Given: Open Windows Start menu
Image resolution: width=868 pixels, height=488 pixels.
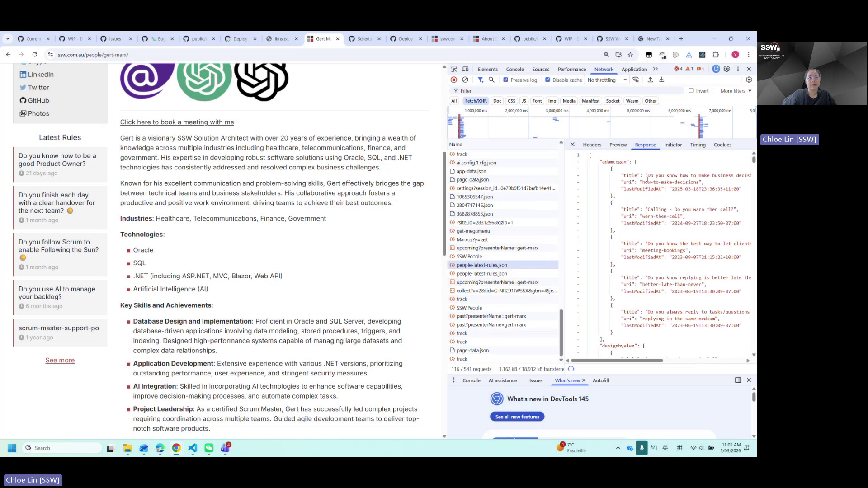Looking at the screenshot, I should (x=12, y=448).
